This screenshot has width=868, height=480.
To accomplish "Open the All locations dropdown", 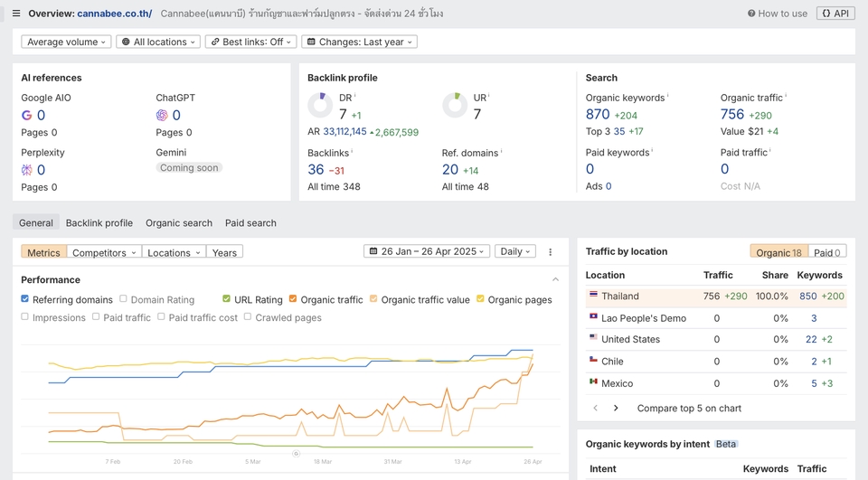I will point(158,42).
